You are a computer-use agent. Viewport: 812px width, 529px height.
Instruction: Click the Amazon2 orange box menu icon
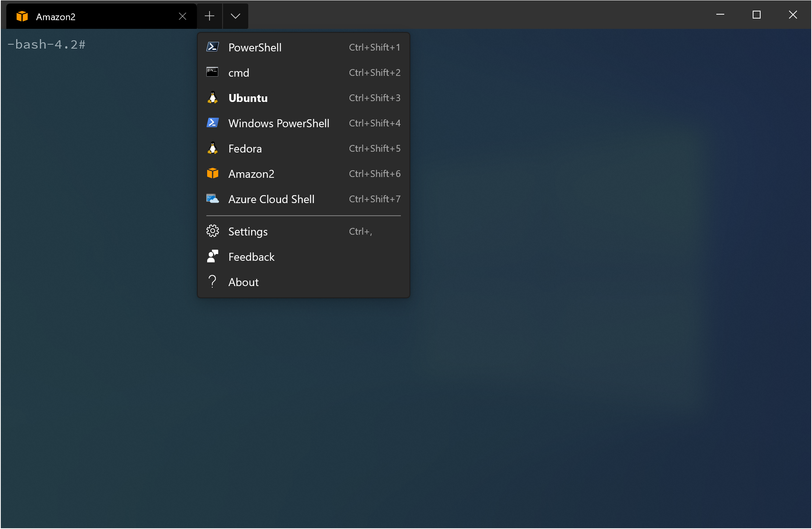click(x=212, y=173)
